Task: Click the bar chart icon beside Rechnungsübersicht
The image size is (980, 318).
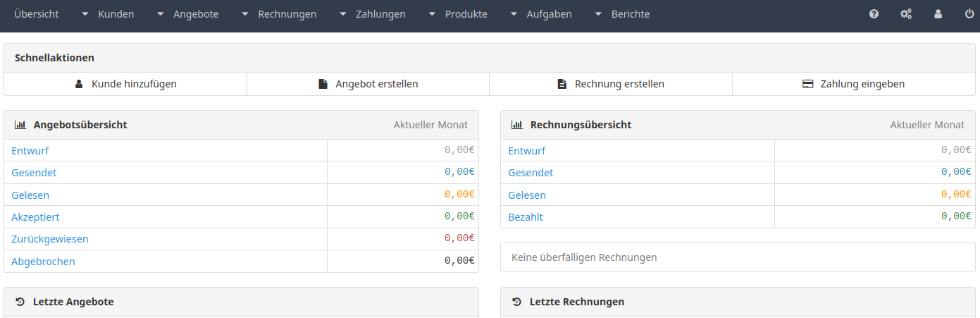Action: (516, 125)
